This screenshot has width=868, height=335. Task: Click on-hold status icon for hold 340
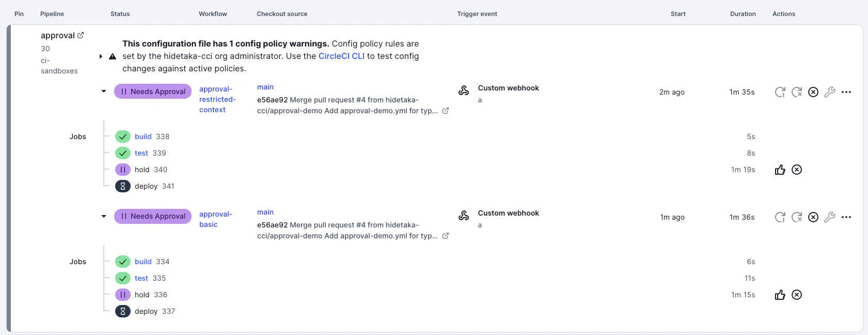(123, 170)
